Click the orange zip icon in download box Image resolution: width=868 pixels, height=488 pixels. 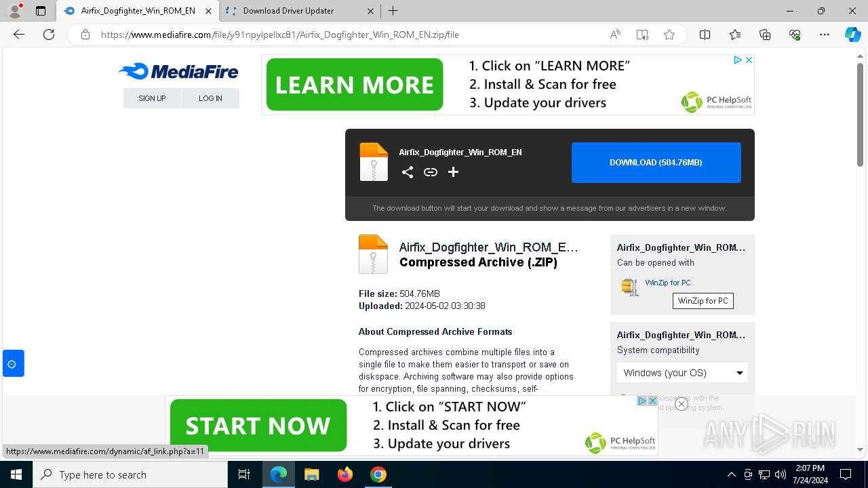[374, 162]
